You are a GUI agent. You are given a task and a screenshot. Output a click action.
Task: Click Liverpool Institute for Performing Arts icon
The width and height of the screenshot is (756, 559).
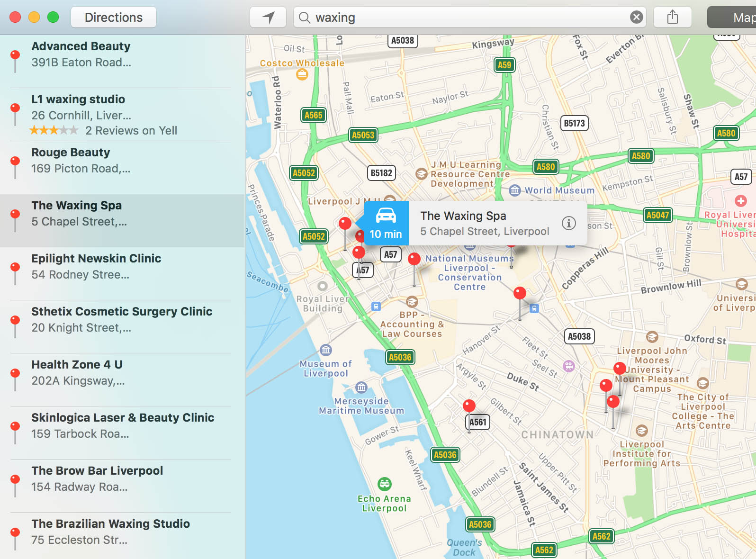[642, 431]
